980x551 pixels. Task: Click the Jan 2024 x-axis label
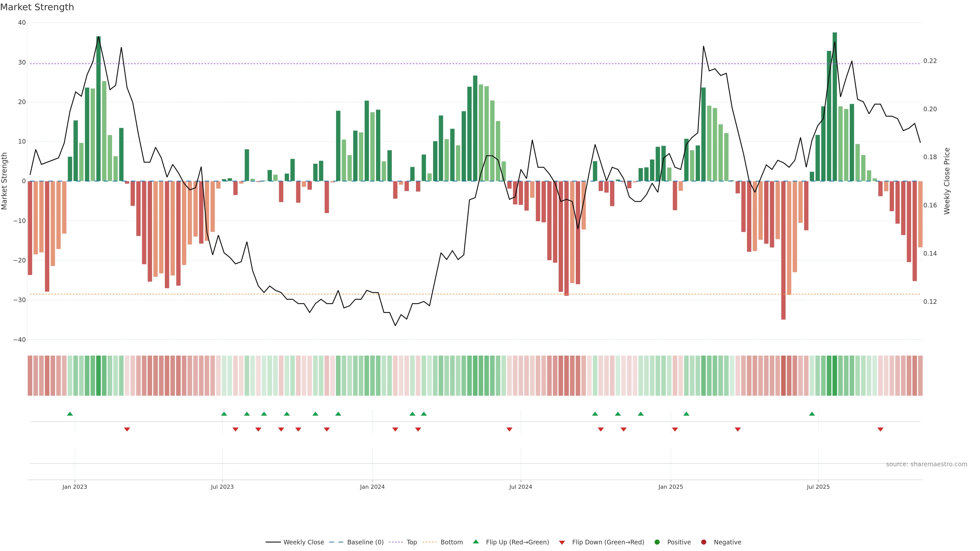point(372,487)
